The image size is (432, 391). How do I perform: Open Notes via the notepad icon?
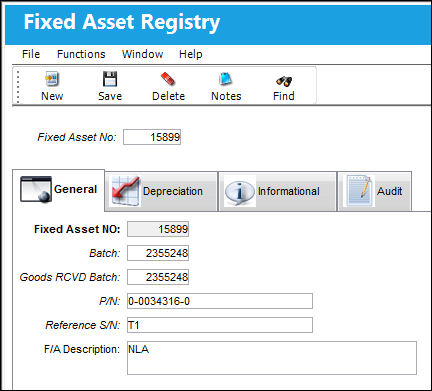click(x=226, y=79)
